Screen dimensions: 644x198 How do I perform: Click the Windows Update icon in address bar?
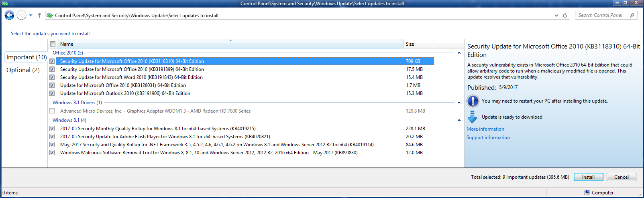click(50, 16)
